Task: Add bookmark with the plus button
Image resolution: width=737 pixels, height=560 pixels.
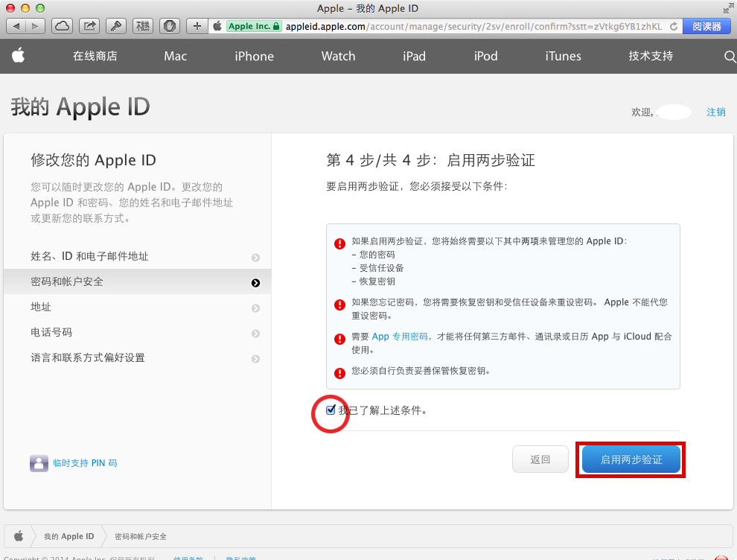Action: coord(197,26)
